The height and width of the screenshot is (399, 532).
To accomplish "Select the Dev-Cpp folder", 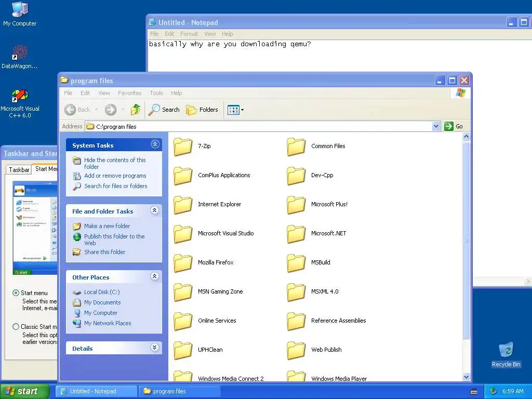I will point(310,176).
